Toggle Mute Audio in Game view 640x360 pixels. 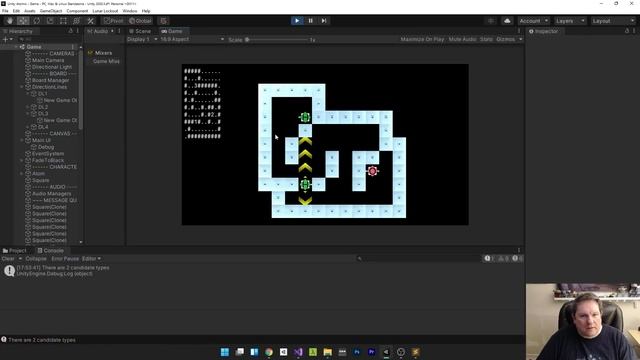462,40
